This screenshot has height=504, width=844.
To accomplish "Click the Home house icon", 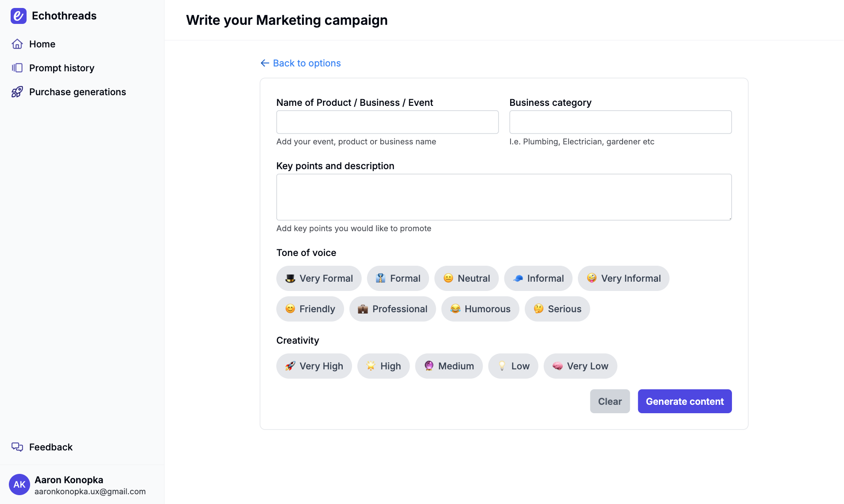I will click(x=17, y=44).
